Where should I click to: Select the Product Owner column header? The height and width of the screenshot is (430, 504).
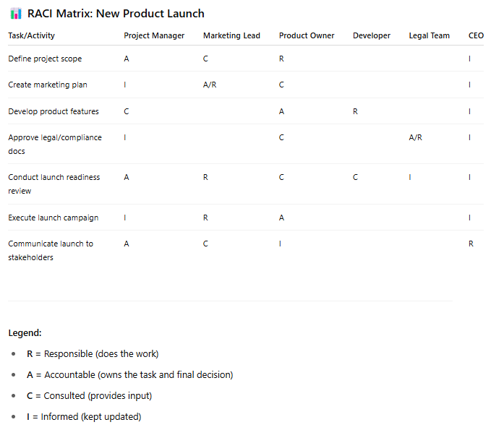[x=307, y=35]
